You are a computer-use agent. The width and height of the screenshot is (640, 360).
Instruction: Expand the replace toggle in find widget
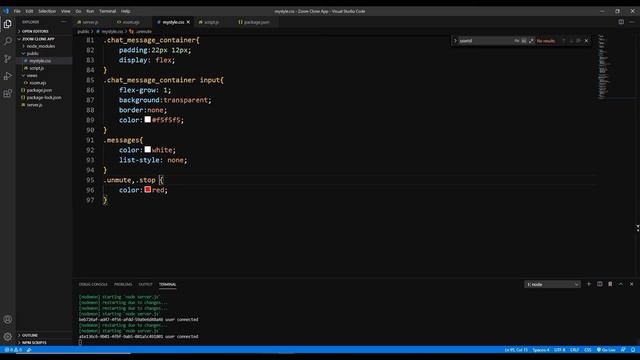[455, 41]
